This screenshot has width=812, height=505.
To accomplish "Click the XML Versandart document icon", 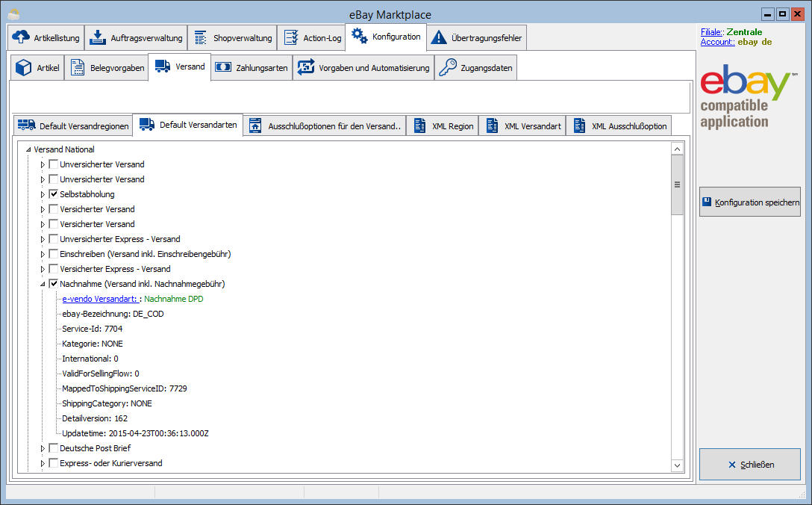I will [x=492, y=126].
